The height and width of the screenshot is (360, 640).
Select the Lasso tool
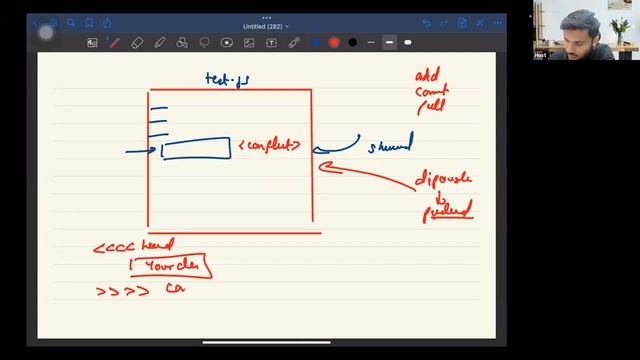204,42
